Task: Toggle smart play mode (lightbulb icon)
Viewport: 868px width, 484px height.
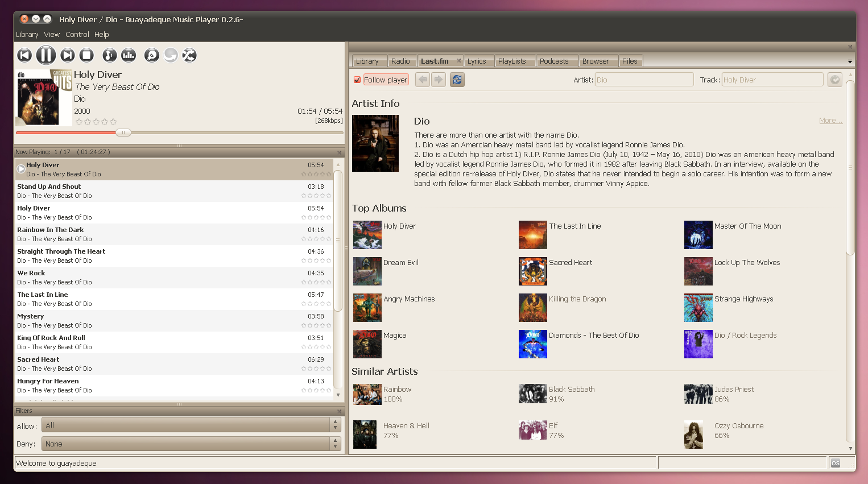Action: pos(152,55)
